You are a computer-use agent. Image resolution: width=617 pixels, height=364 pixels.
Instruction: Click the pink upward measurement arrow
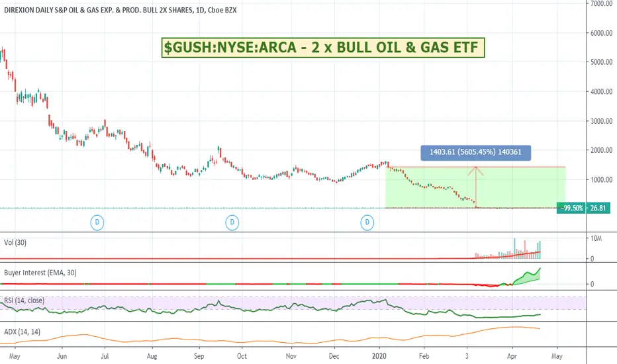[x=476, y=187]
